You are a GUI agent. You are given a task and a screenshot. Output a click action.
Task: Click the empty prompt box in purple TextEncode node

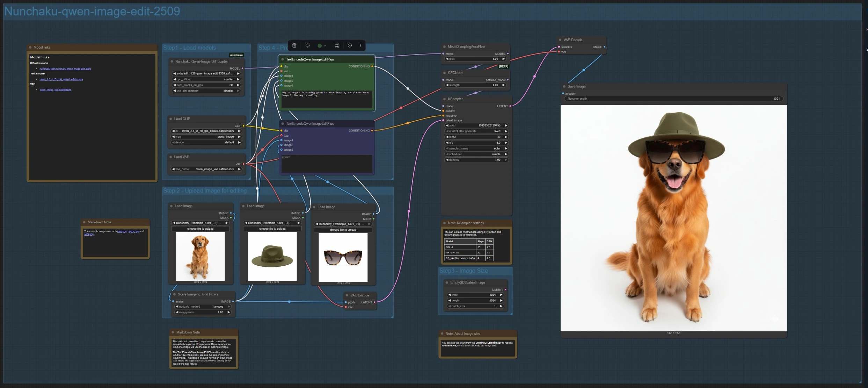[x=327, y=163]
